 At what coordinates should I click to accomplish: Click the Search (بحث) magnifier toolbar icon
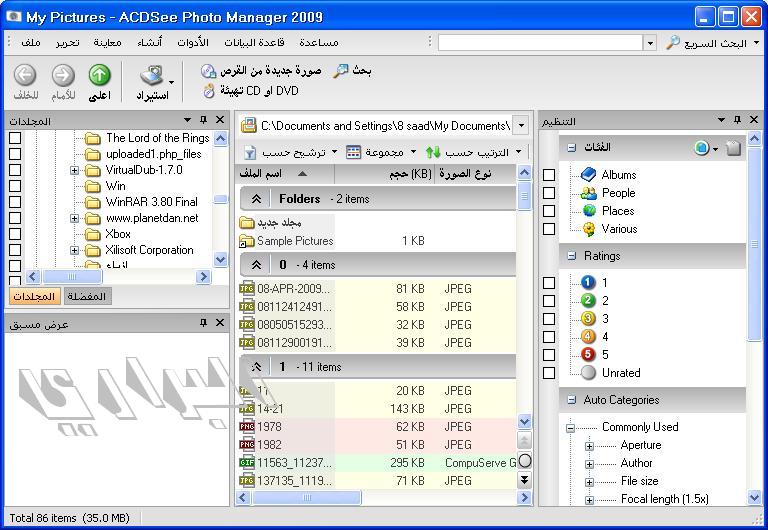pyautogui.click(x=340, y=71)
